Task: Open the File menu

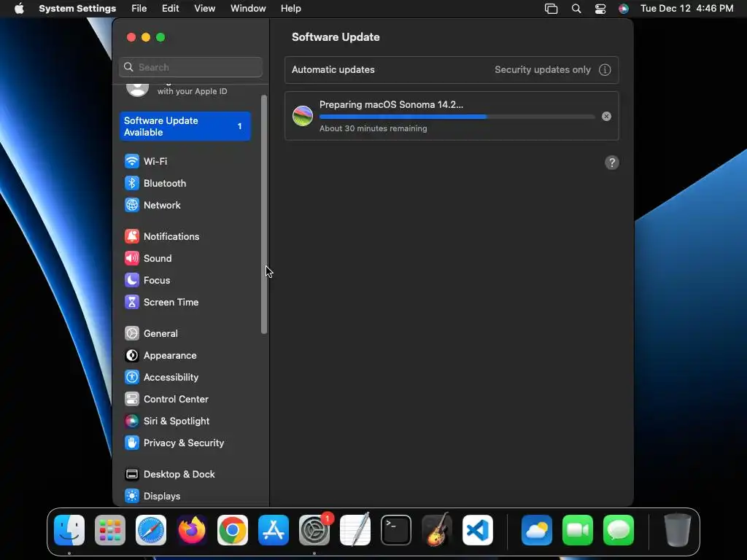Action: 139,9
